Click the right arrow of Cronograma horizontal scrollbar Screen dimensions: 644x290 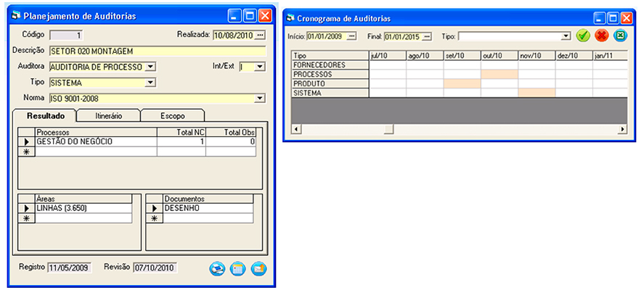pyautogui.click(x=623, y=130)
